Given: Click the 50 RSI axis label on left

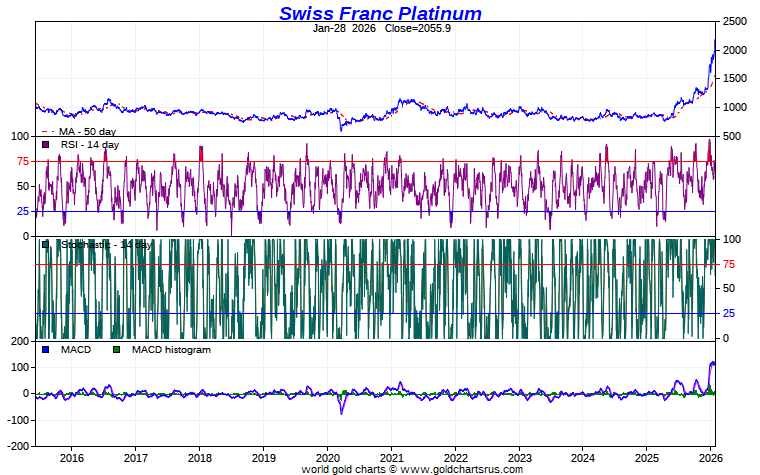Looking at the screenshot, I should pyautogui.click(x=23, y=186).
